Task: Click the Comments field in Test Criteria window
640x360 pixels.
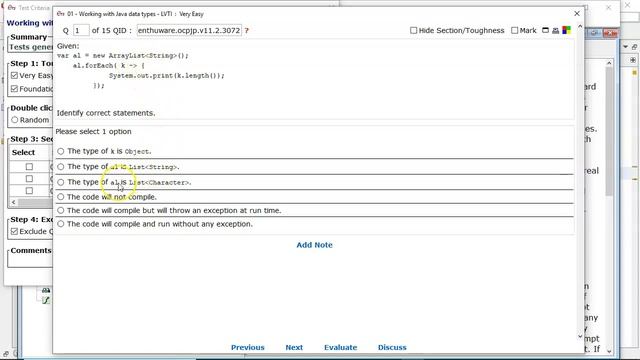Action: (31, 261)
